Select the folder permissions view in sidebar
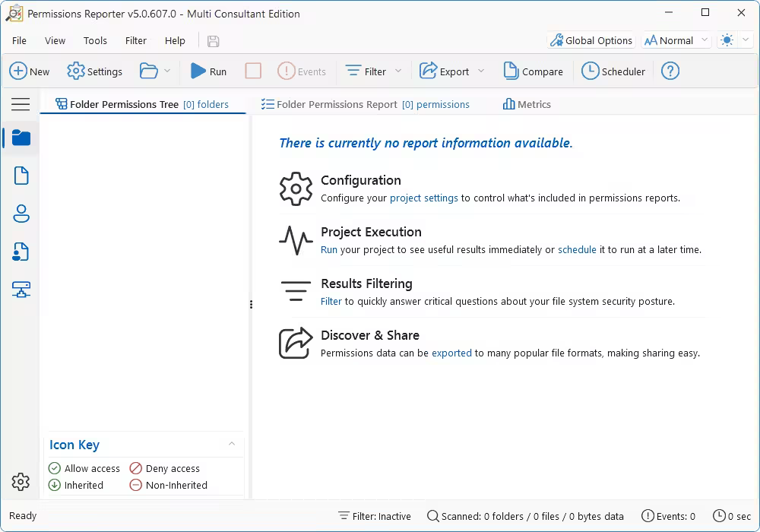Screen dimensions: 760x532 click(x=21, y=138)
